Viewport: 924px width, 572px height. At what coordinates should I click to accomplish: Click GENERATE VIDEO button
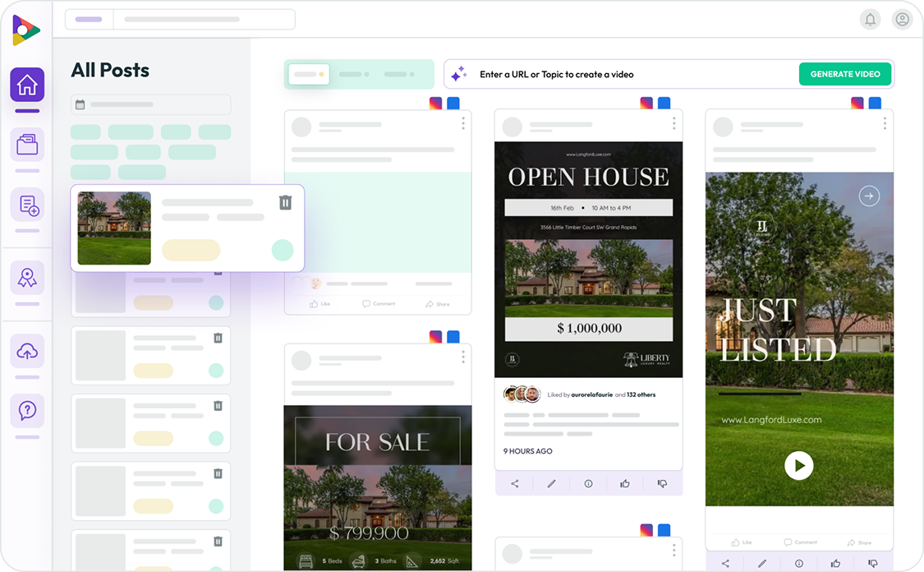tap(845, 74)
